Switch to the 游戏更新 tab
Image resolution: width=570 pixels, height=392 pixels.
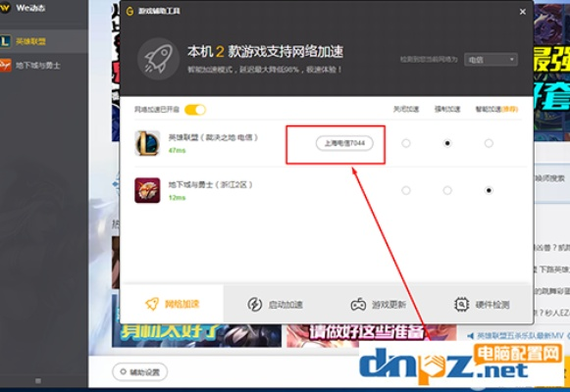[x=378, y=304]
